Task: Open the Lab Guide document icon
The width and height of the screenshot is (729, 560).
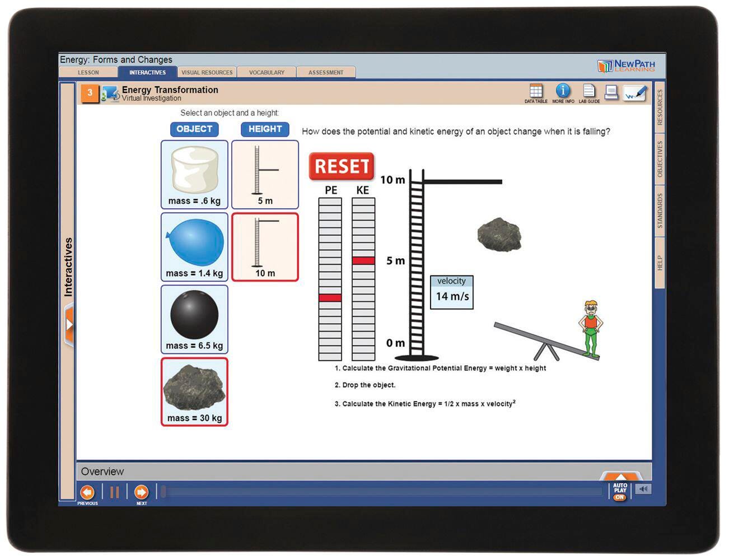Action: click(589, 91)
